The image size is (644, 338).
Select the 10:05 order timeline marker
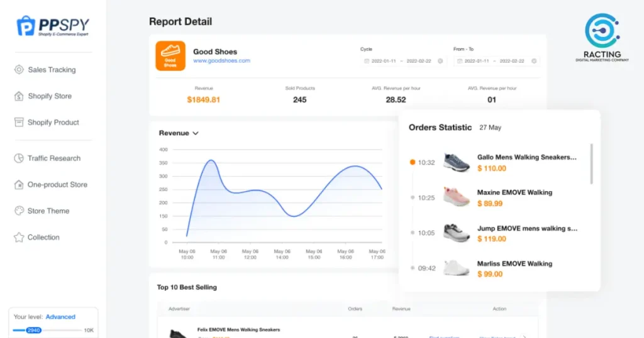tap(413, 233)
